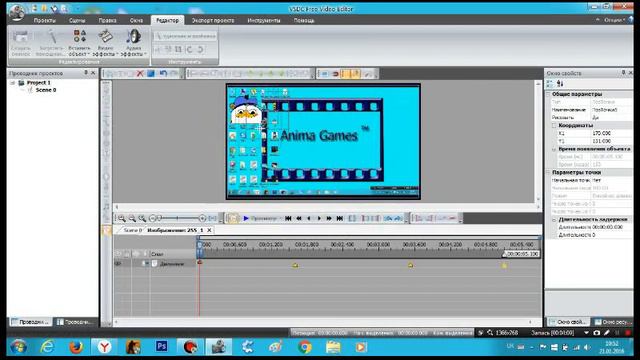Switch to Окно свой... bottom tab
This screenshot has height=360, width=640.
[x=568, y=322]
